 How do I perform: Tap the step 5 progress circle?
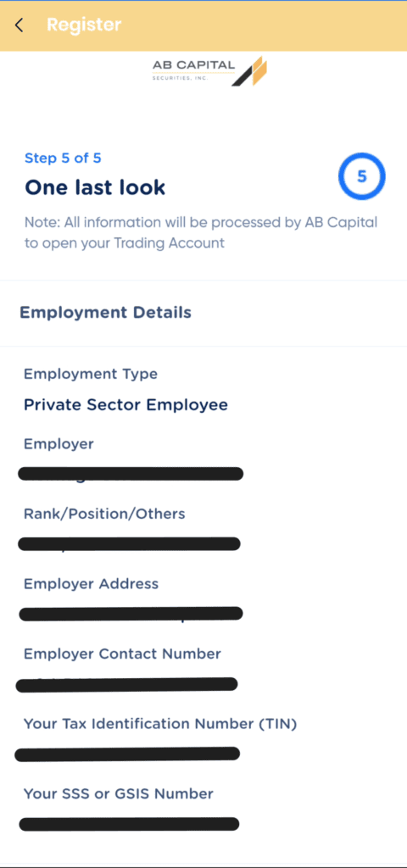361,176
